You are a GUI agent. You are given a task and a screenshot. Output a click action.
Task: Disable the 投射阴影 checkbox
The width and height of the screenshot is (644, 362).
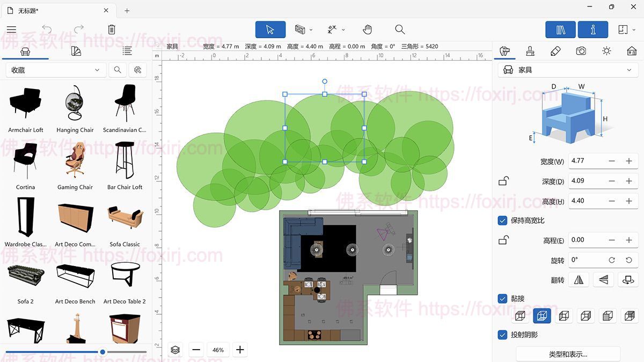point(502,335)
